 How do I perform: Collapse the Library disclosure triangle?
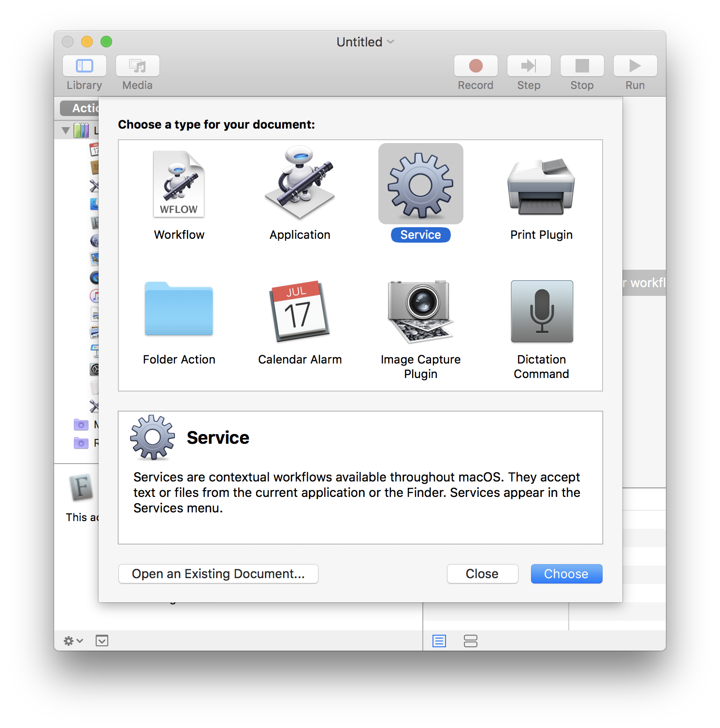click(x=66, y=131)
